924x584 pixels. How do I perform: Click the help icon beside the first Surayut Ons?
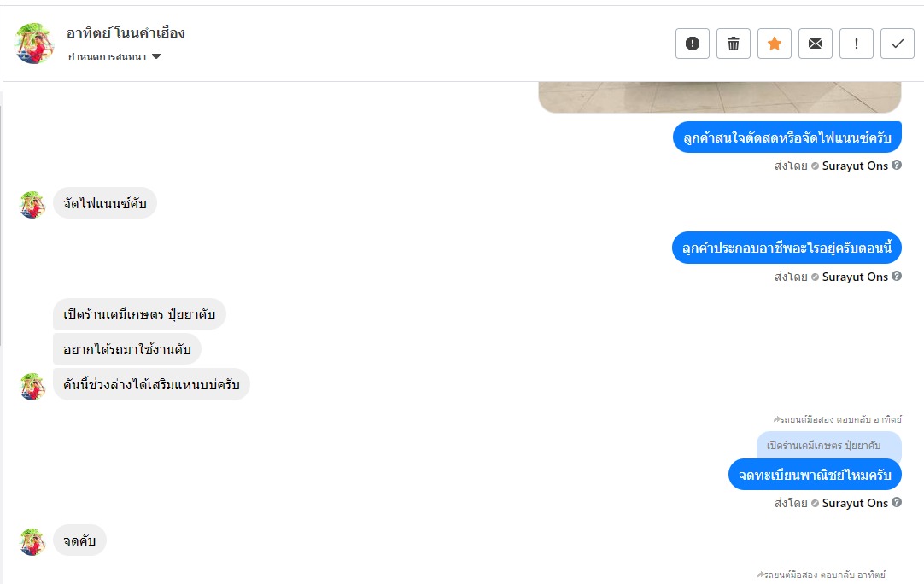tap(897, 165)
